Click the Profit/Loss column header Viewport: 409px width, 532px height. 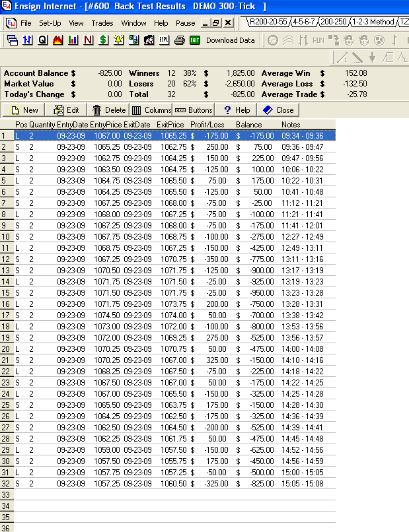point(207,125)
